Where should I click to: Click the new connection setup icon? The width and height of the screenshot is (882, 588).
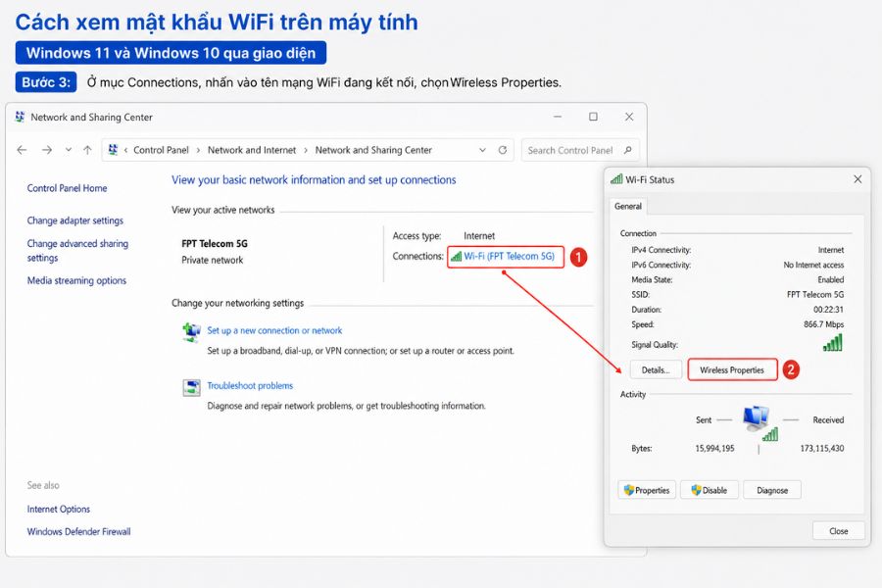[x=191, y=332]
